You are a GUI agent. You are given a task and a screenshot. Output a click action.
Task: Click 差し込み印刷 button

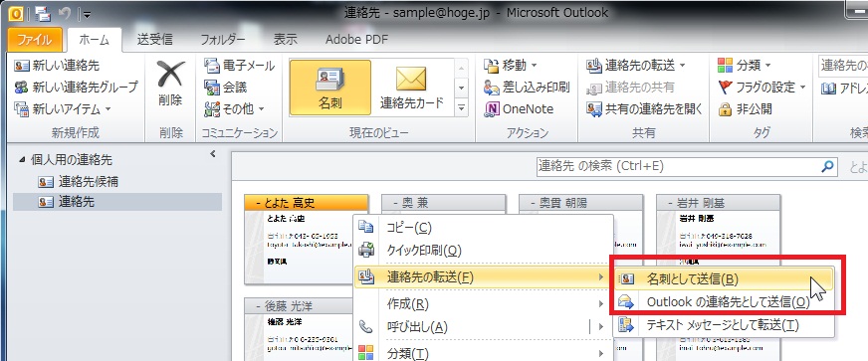click(x=527, y=88)
